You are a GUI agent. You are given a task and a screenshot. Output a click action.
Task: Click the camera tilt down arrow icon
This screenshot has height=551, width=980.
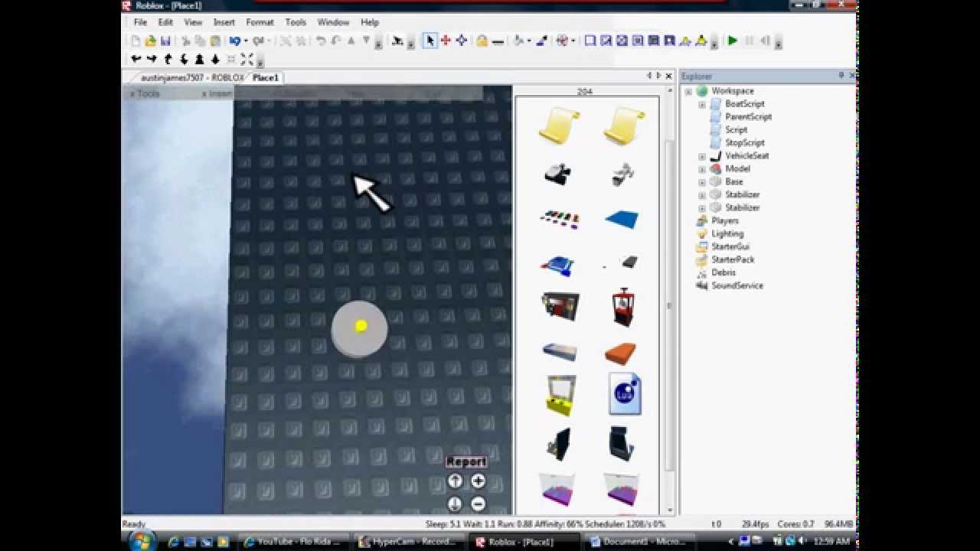click(x=184, y=59)
